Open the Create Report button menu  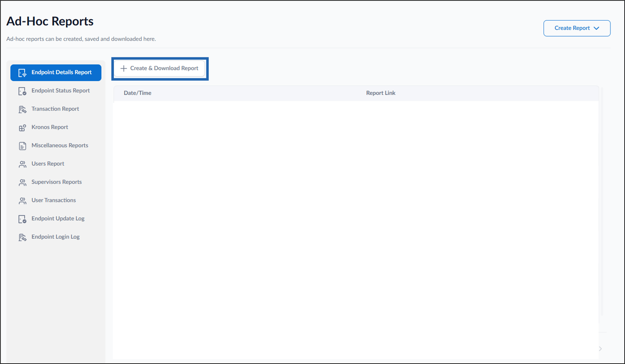(577, 28)
